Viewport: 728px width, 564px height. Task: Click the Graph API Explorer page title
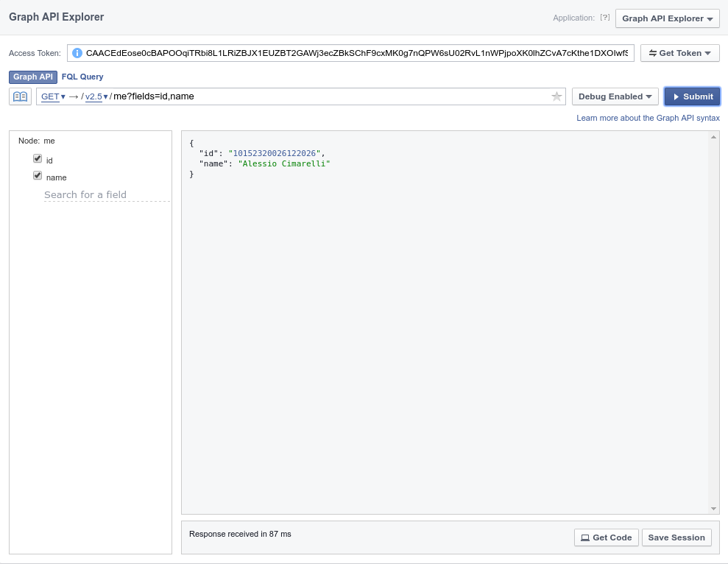pos(56,17)
